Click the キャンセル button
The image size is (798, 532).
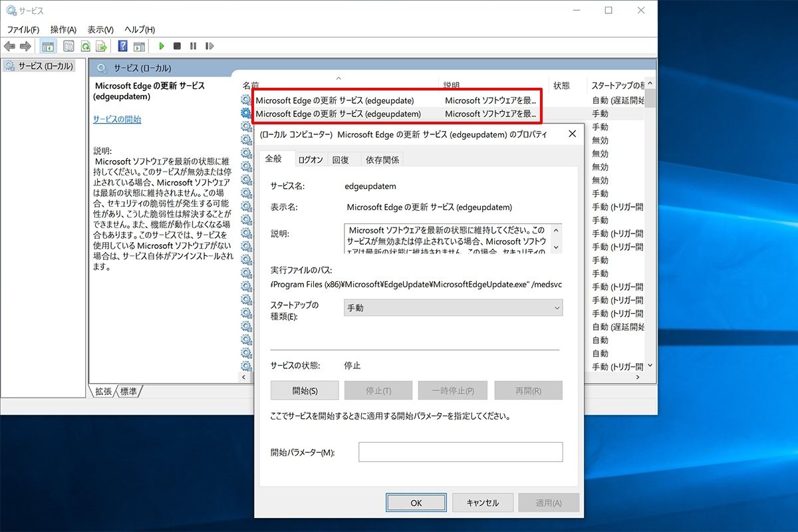(482, 503)
